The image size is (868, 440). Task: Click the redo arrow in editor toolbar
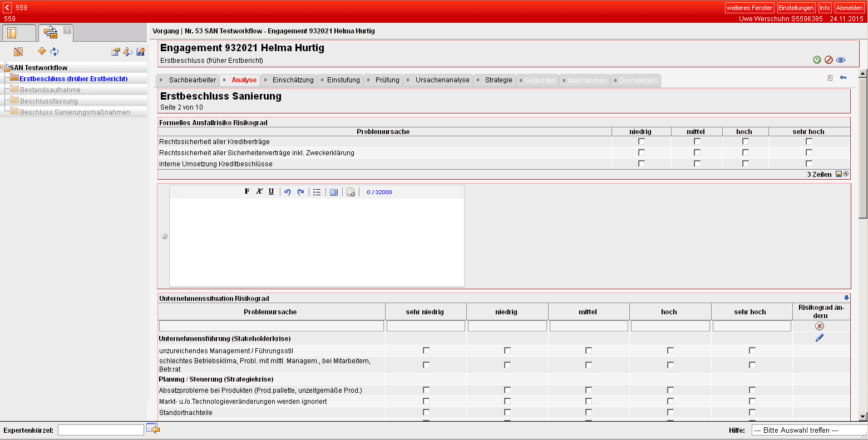pyautogui.click(x=301, y=192)
